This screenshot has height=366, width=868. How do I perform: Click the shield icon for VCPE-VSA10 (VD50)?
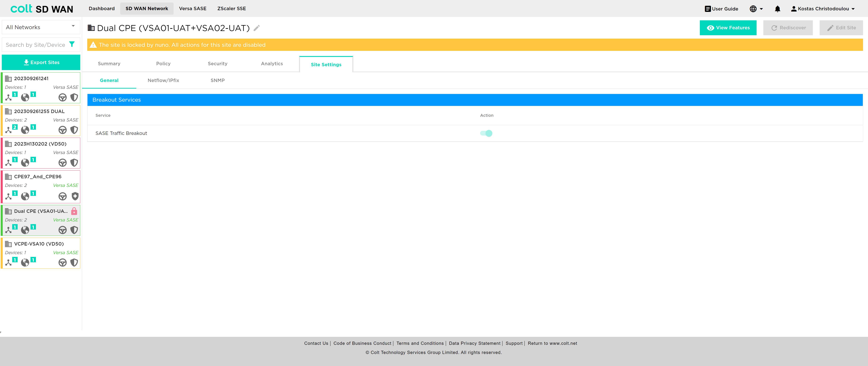click(x=74, y=263)
